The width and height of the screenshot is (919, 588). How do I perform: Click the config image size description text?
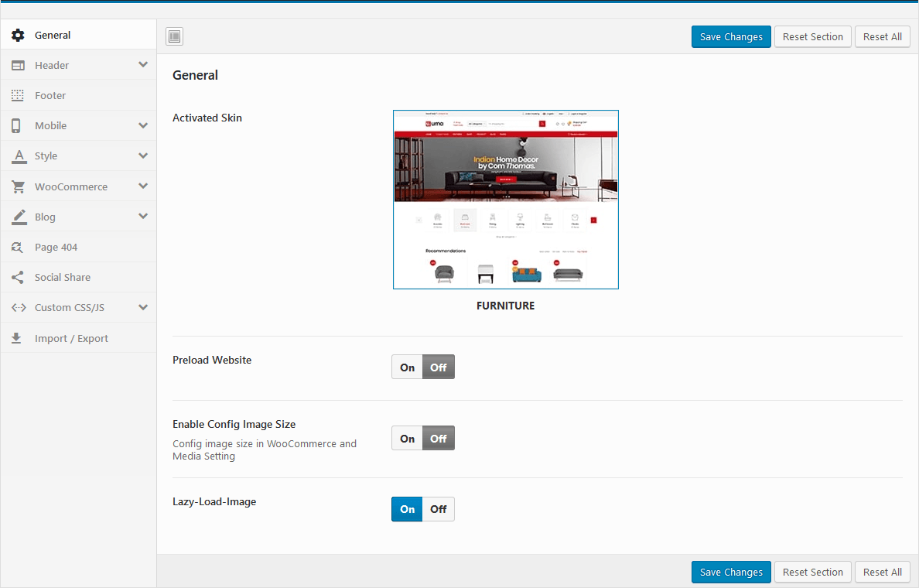265,450
